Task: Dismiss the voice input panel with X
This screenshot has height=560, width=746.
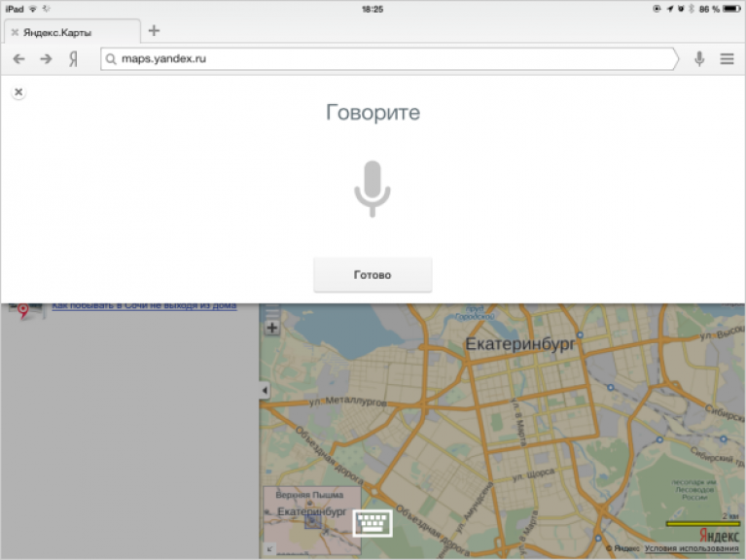Action: tap(18, 92)
